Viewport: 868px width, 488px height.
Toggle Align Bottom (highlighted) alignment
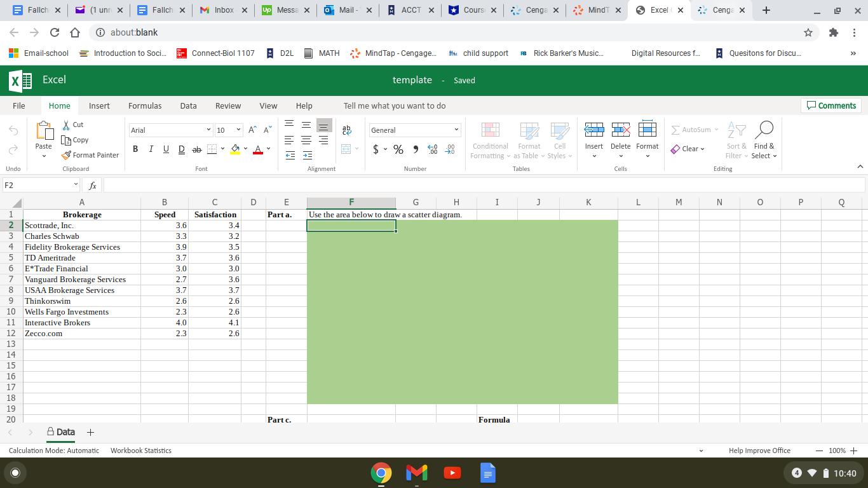pos(324,125)
